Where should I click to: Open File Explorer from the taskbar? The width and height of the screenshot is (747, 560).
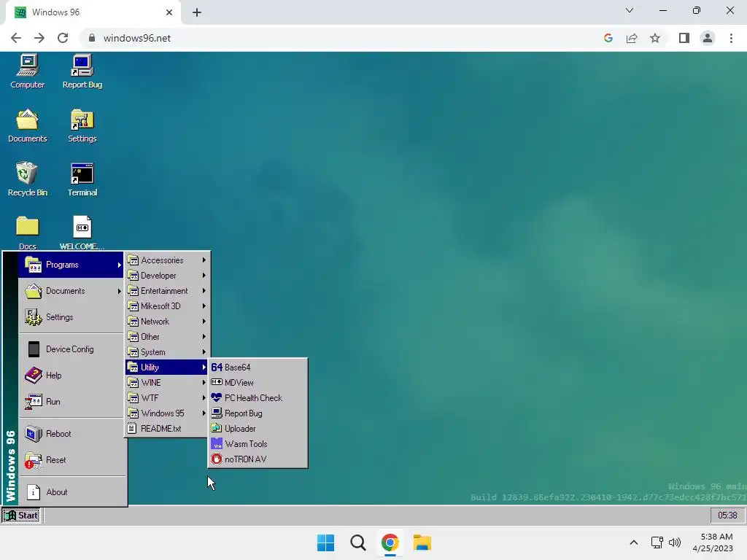(x=422, y=542)
